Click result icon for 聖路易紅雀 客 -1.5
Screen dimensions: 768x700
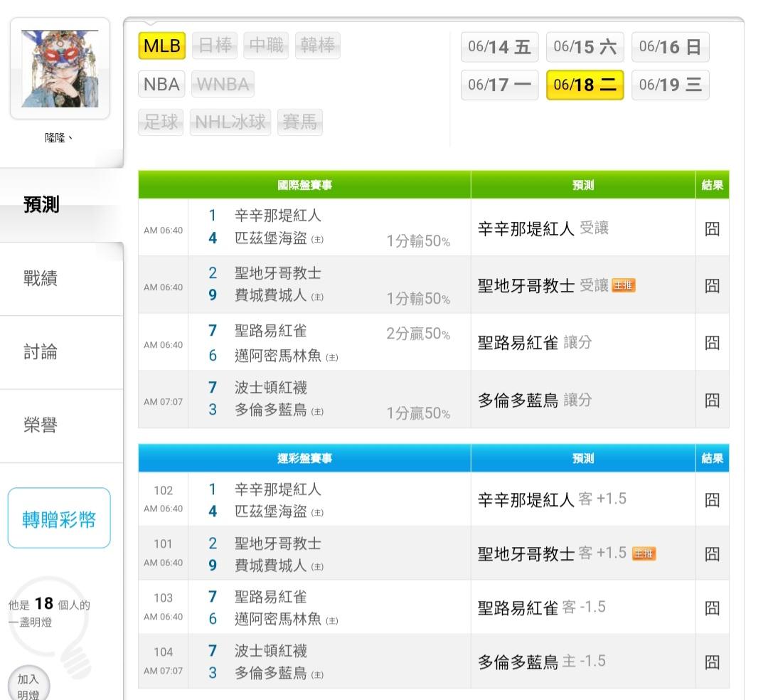tap(712, 608)
